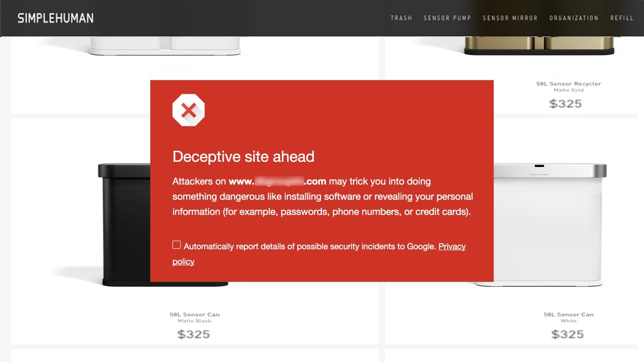Click the Matte Gold variant label
The height and width of the screenshot is (362, 644).
coord(569,90)
